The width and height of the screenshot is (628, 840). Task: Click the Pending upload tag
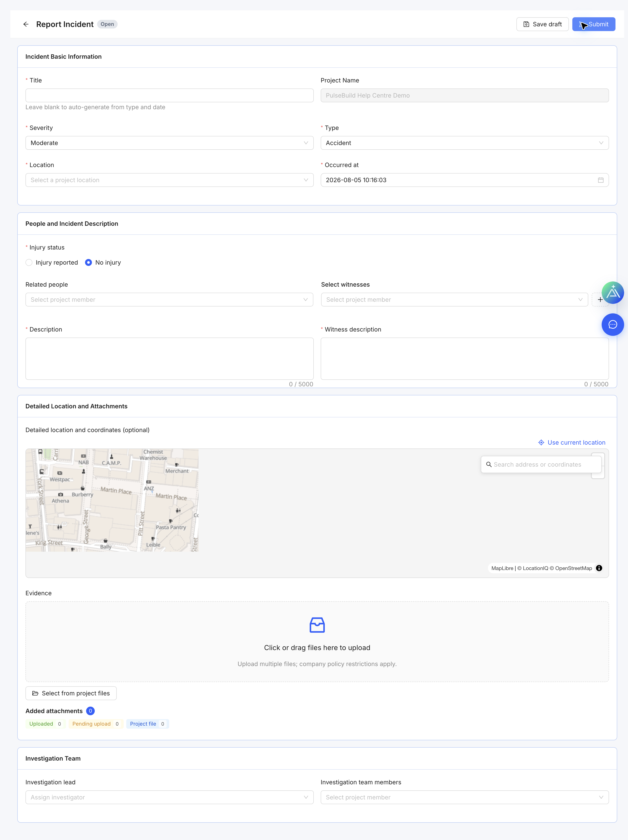96,724
